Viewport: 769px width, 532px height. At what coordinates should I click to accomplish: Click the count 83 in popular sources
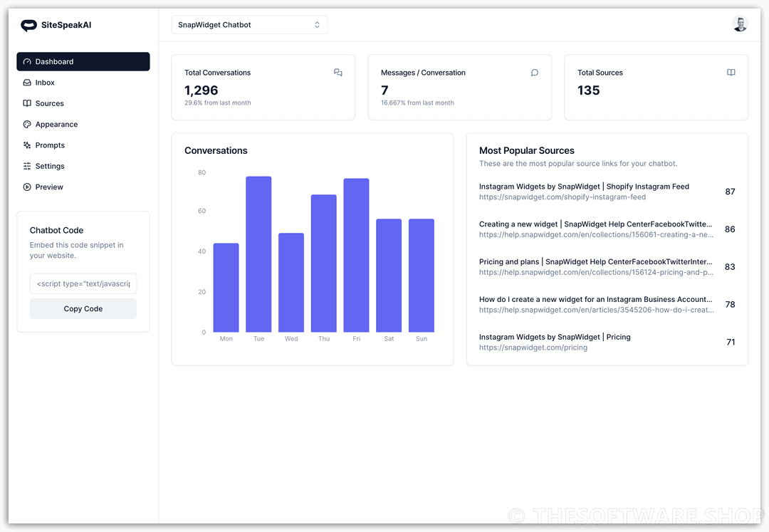click(730, 267)
